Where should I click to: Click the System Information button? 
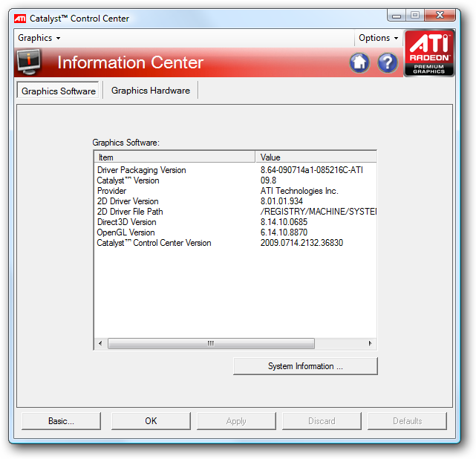point(305,366)
